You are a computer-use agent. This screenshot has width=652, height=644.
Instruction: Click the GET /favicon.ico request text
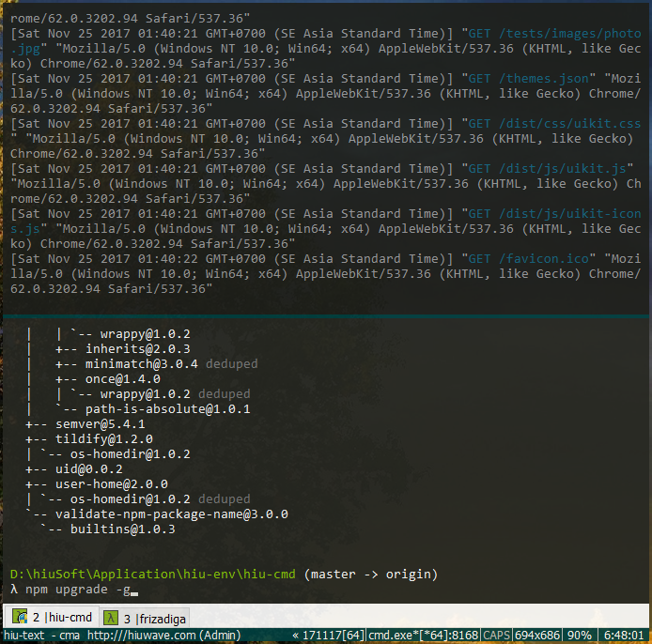[x=529, y=259]
